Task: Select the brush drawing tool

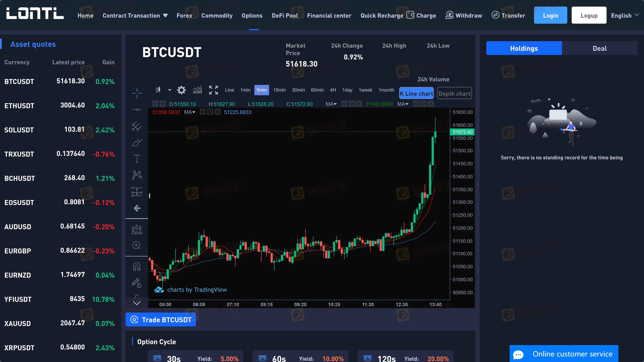Action: (x=137, y=143)
